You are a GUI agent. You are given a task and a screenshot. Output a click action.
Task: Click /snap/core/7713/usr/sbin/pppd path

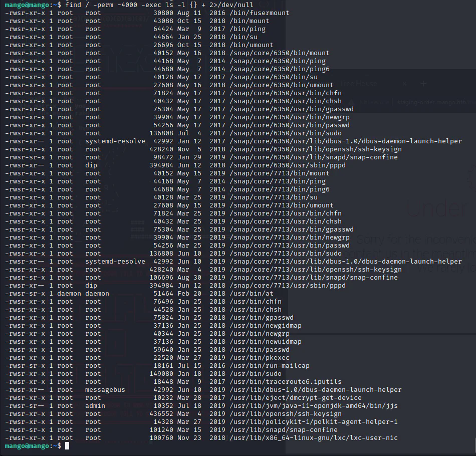tap(288, 286)
